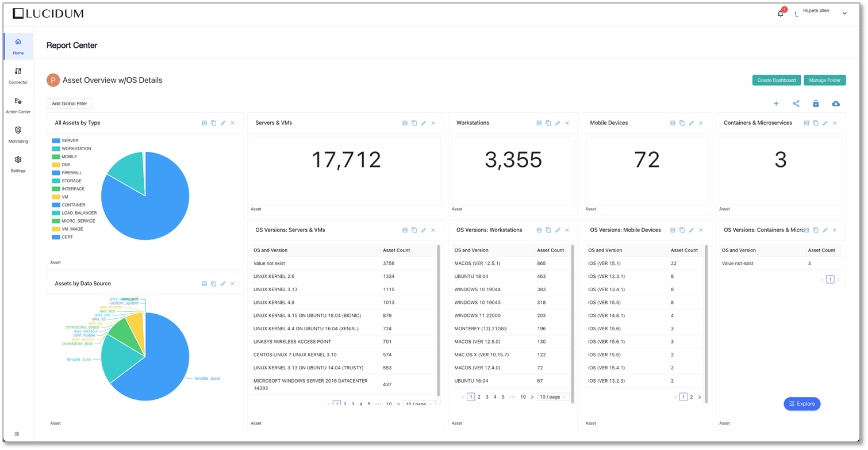
Task: Go to page 5 of Workstations table
Action: click(503, 397)
